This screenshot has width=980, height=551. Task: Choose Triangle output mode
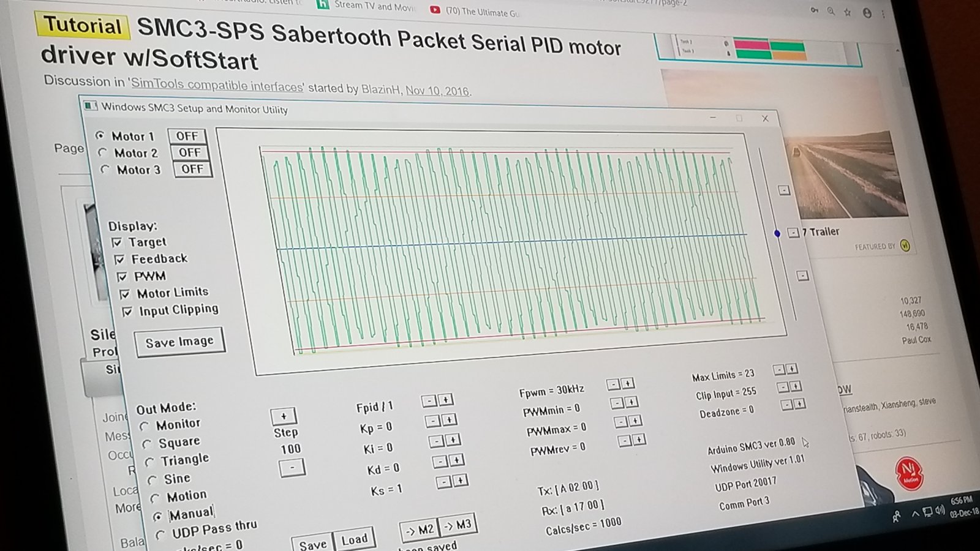click(149, 462)
